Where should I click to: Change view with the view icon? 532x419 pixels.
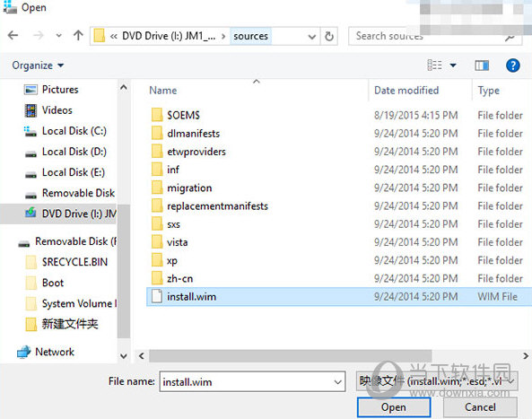coord(434,65)
